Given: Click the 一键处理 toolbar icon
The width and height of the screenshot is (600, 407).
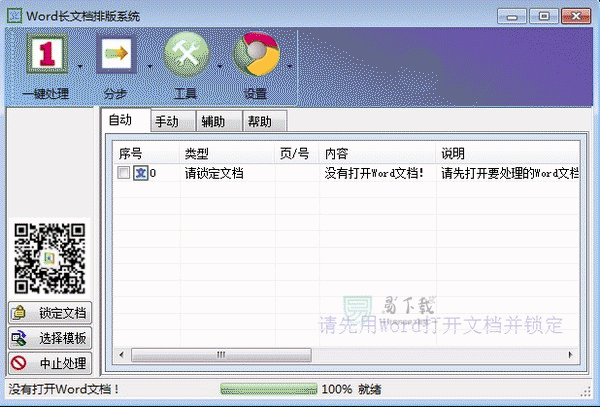Looking at the screenshot, I should (47, 53).
